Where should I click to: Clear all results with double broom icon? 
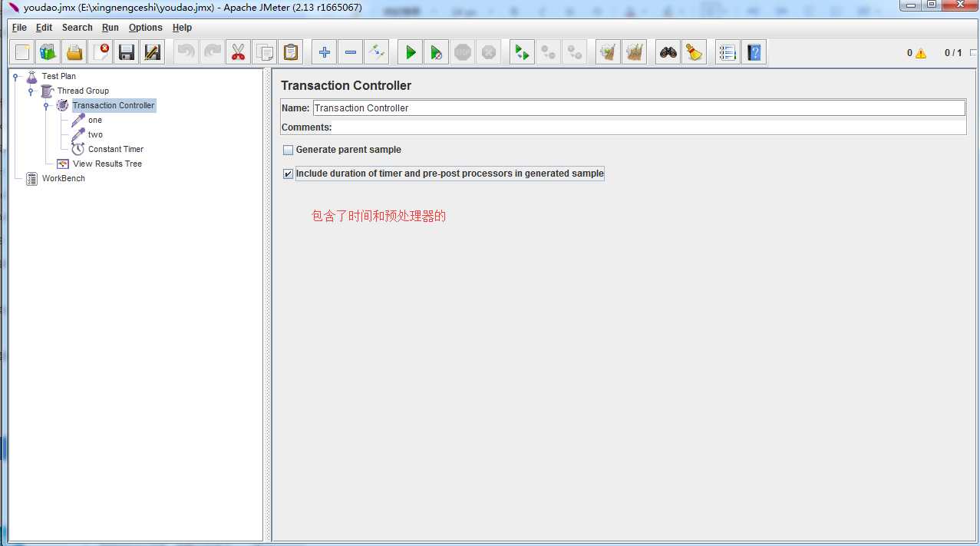pyautogui.click(x=634, y=52)
